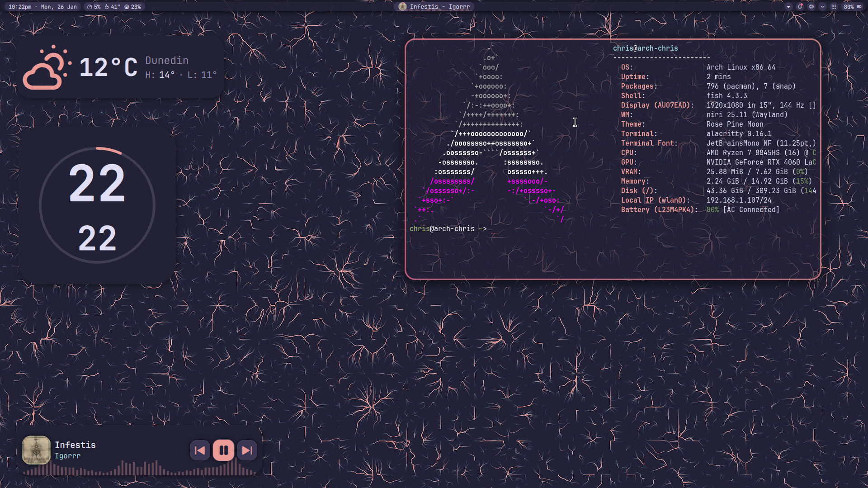Screen dimensions: 868x488
Task: Click the Igorrr artist name in media widget
Action: 67,456
